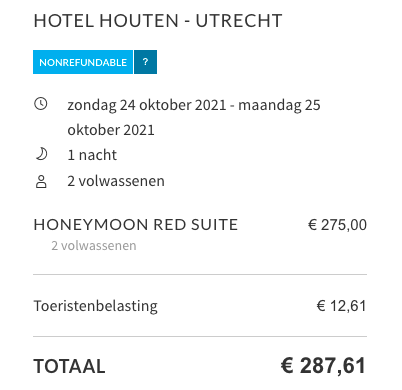Click 'maandag 25' checkout date text
The height and width of the screenshot is (390, 402).
[279, 105]
